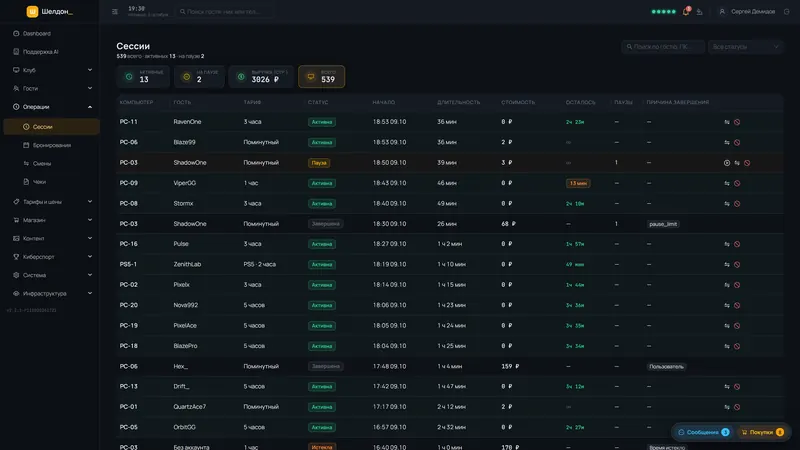Open the Покупки floating button
This screenshot has height=450, width=800.
tap(763, 432)
